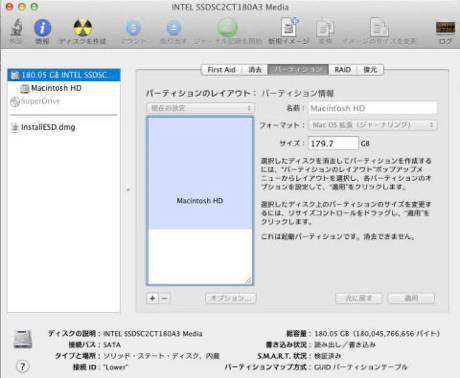Click the size field showing 179.7

click(x=333, y=143)
